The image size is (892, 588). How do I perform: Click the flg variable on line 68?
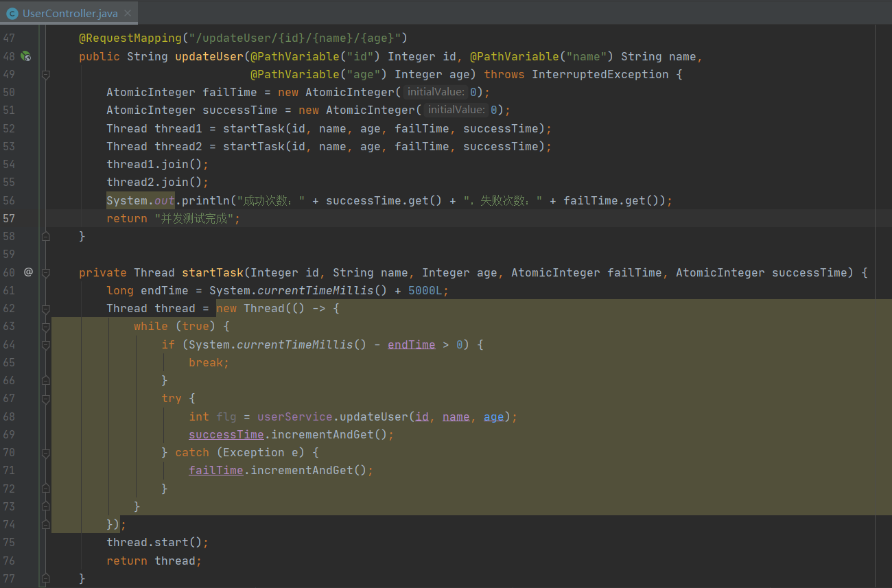226,416
